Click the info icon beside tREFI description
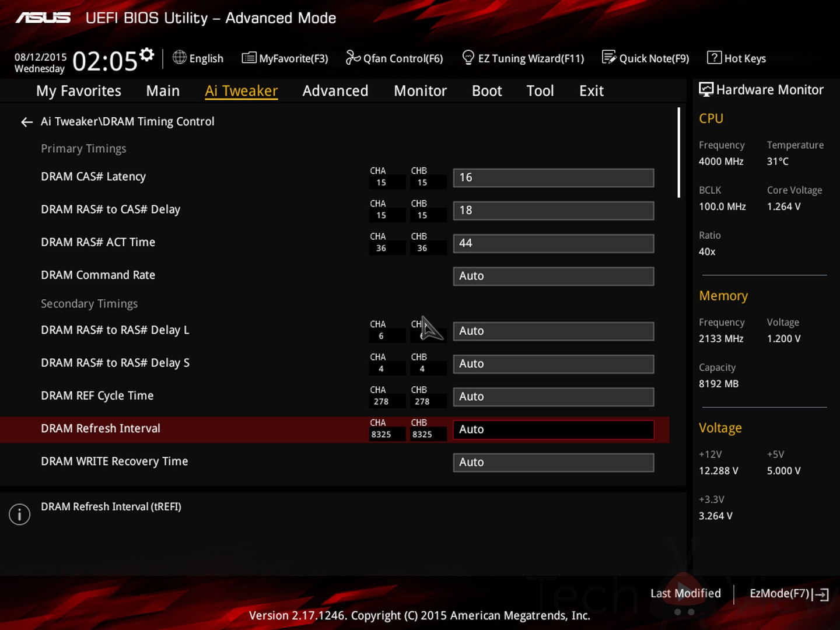Image resolution: width=840 pixels, height=630 pixels. 19,514
